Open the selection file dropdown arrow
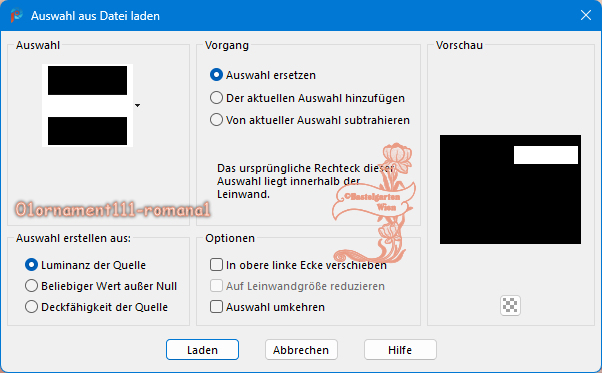 (137, 105)
